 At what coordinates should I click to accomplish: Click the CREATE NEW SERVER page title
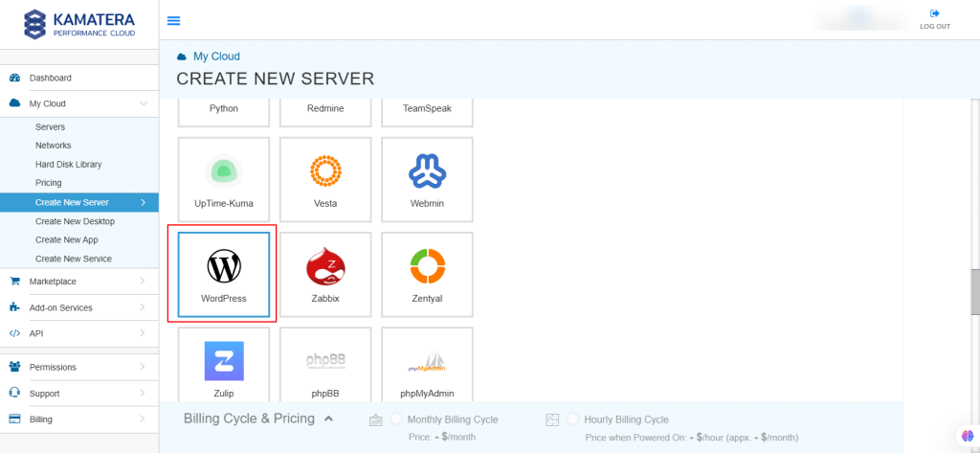pos(276,79)
